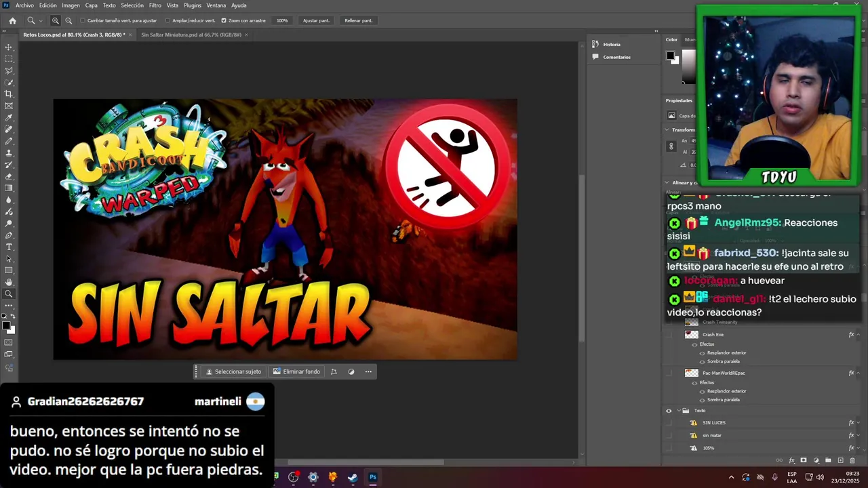868x488 pixels.
Task: Select the Polygonal Lasso tool
Action: pyautogui.click(x=9, y=70)
